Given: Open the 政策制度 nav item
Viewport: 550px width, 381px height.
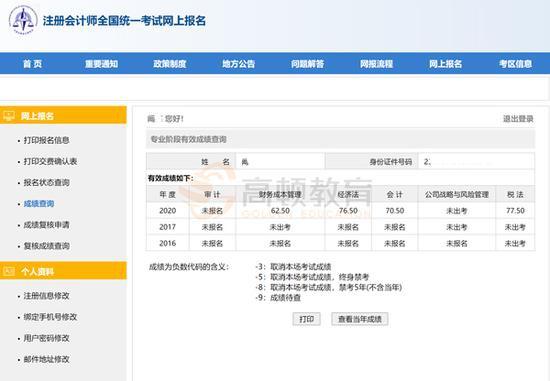Looking at the screenshot, I should [x=170, y=64].
